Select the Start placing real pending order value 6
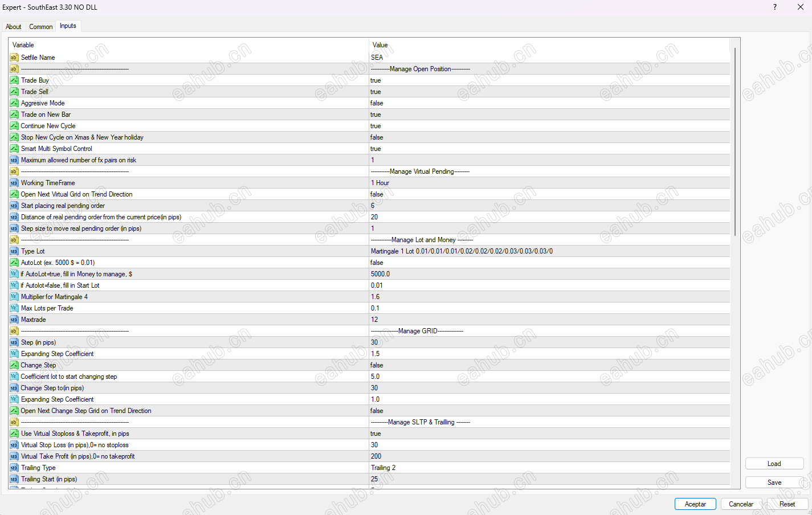The width and height of the screenshot is (812, 515). pyautogui.click(x=373, y=206)
